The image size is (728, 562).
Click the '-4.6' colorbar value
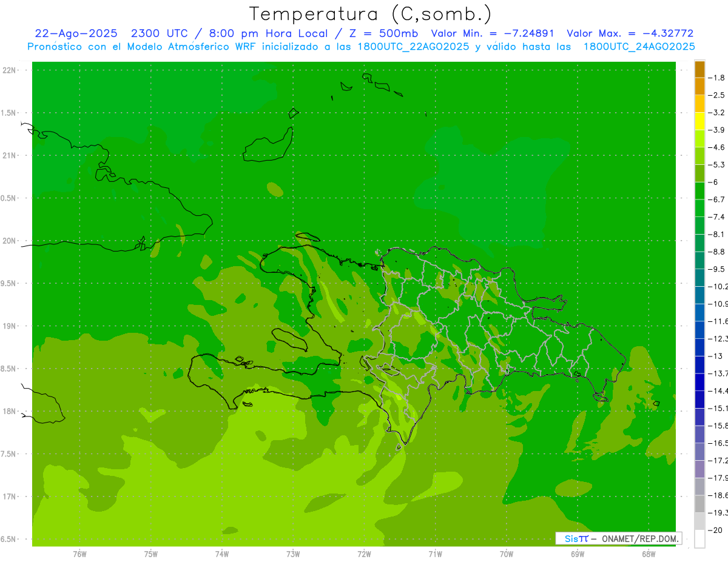pyautogui.click(x=716, y=147)
